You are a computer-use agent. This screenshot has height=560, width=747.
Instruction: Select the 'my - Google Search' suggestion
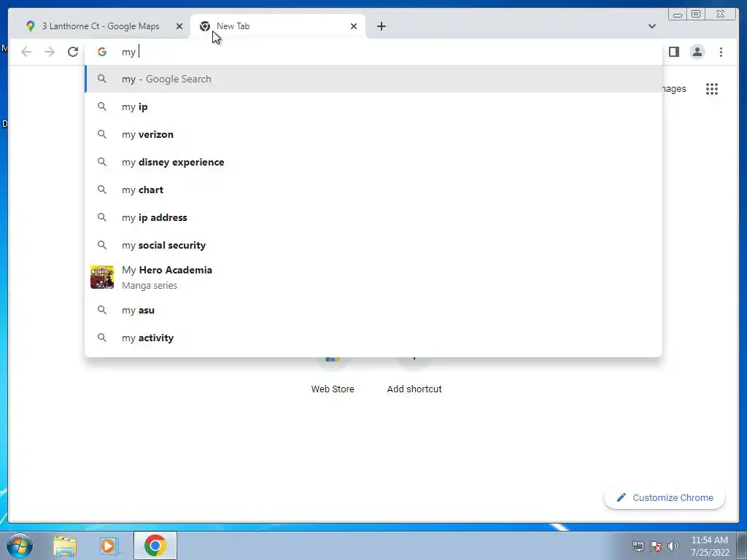[373, 79]
